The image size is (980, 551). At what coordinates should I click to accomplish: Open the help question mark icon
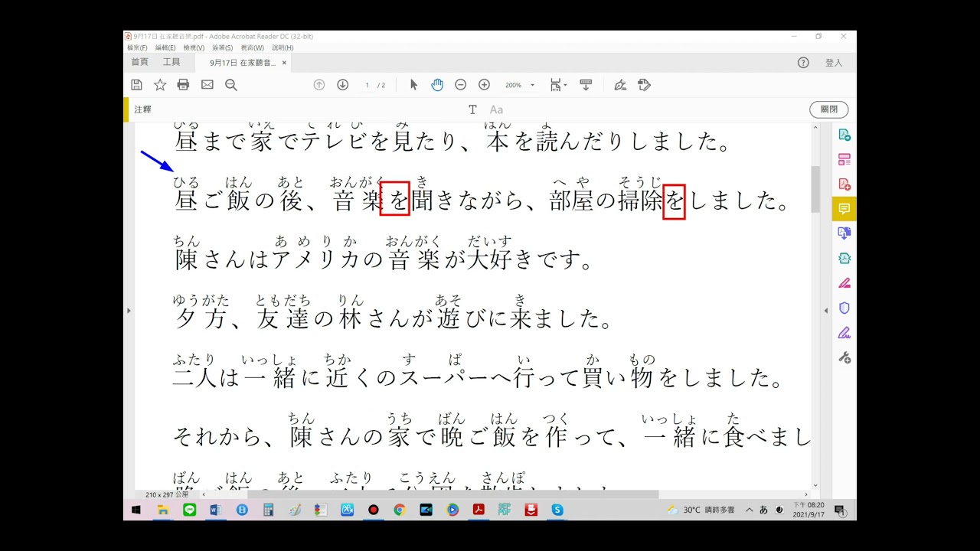click(x=803, y=63)
